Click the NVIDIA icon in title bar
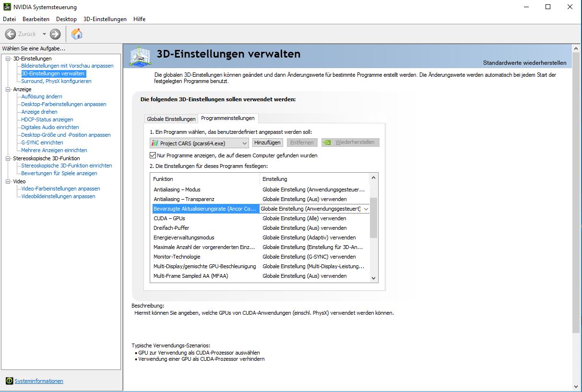The image size is (582, 392). coord(7,7)
